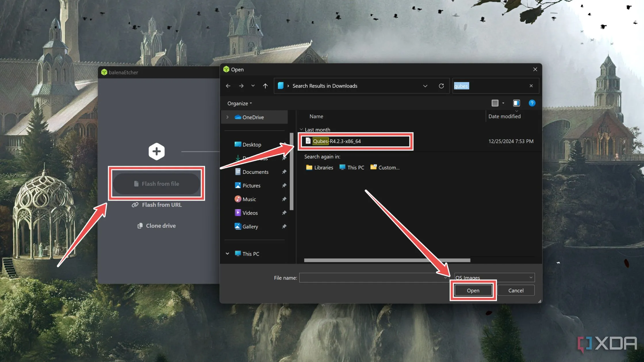Click the balenaEtcher title bar logo
644x362 pixels.
104,72
